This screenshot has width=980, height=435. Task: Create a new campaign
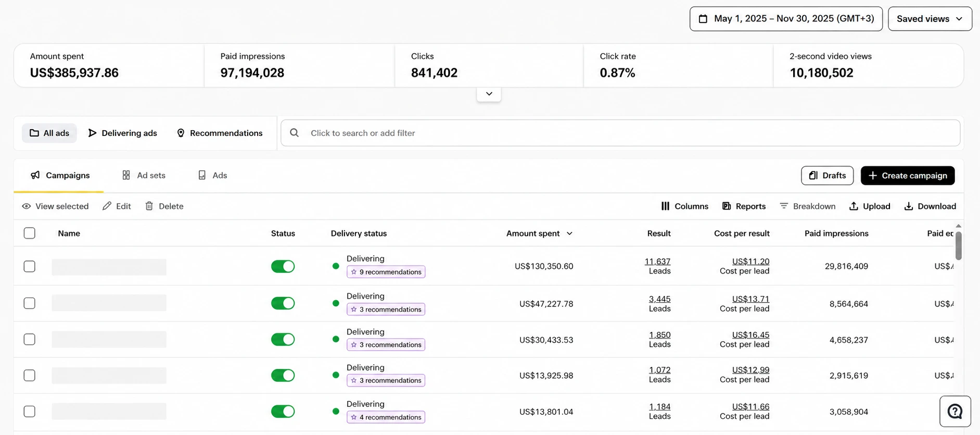pyautogui.click(x=908, y=176)
